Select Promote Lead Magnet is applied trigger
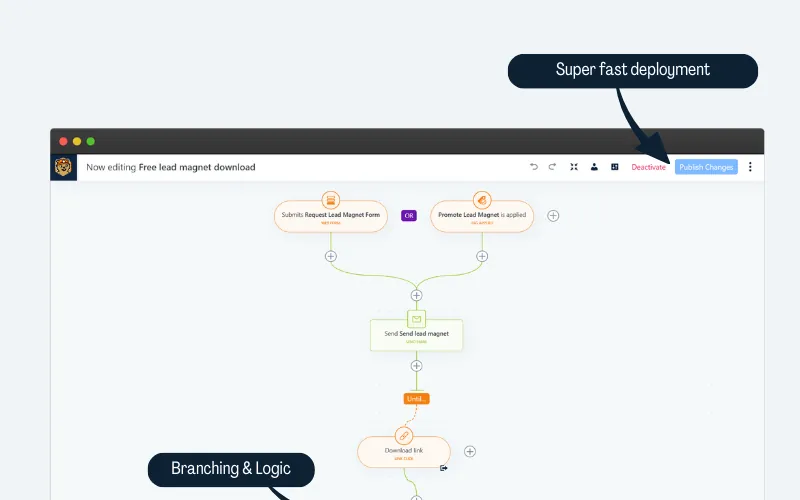Viewport: 800px width, 500px height. (482, 217)
